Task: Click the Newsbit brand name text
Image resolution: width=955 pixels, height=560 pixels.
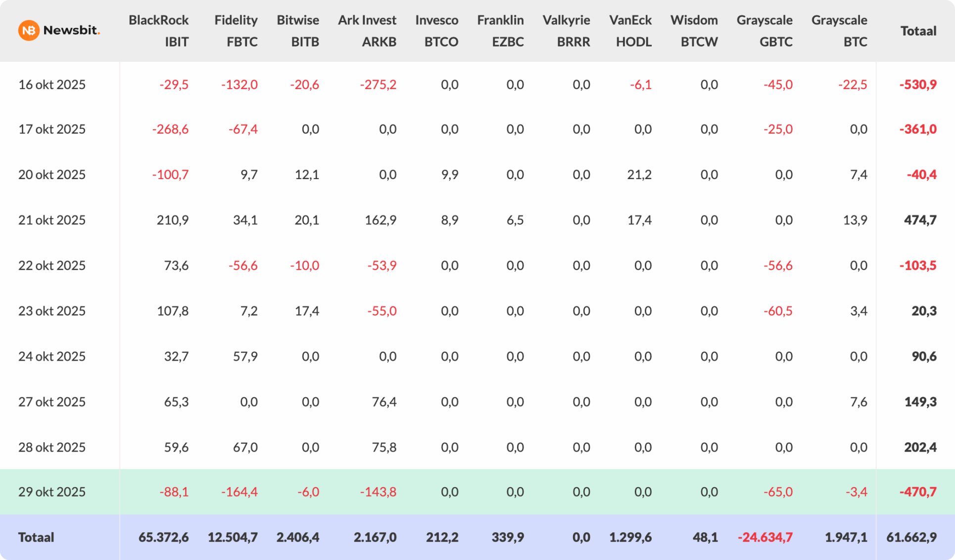Action: click(71, 30)
